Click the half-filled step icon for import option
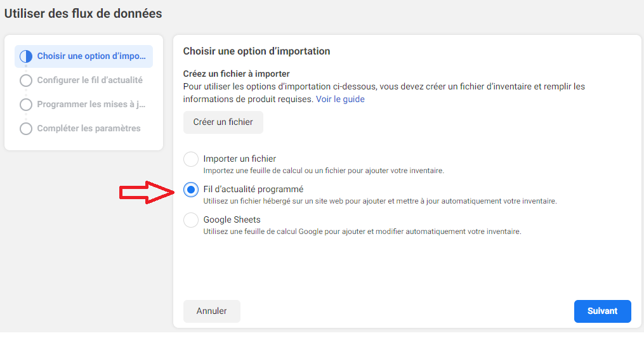Screen dimensions: 644x345 (26, 56)
